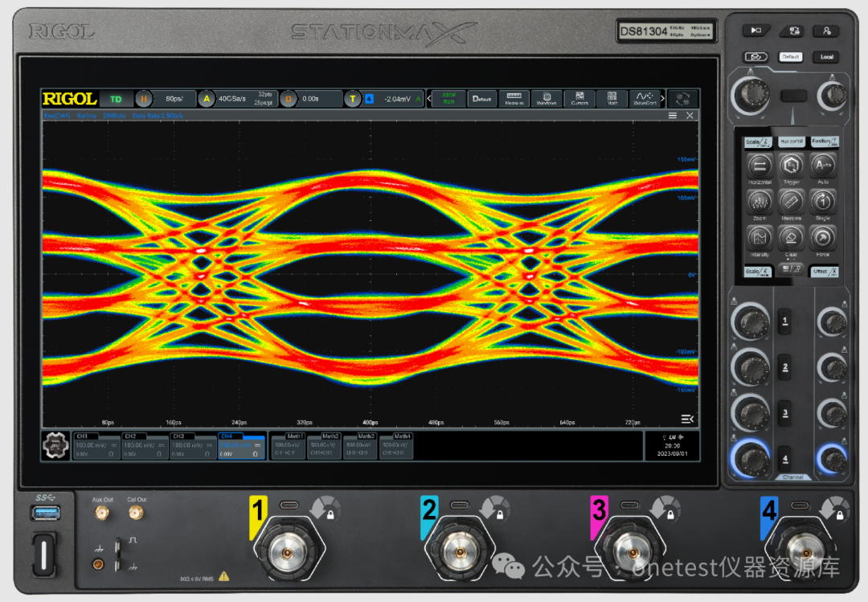Tap the TD mode indicator
The width and height of the screenshot is (868, 602).
[x=116, y=99]
